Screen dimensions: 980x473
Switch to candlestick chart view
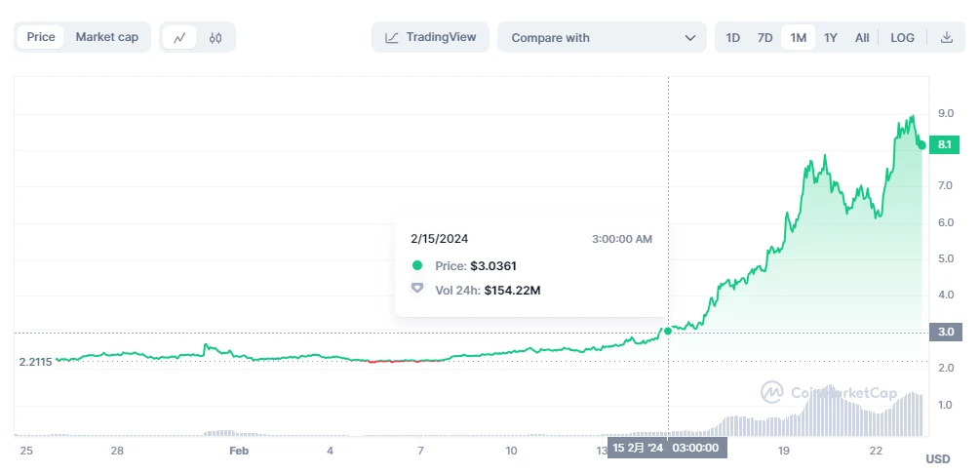tap(216, 38)
